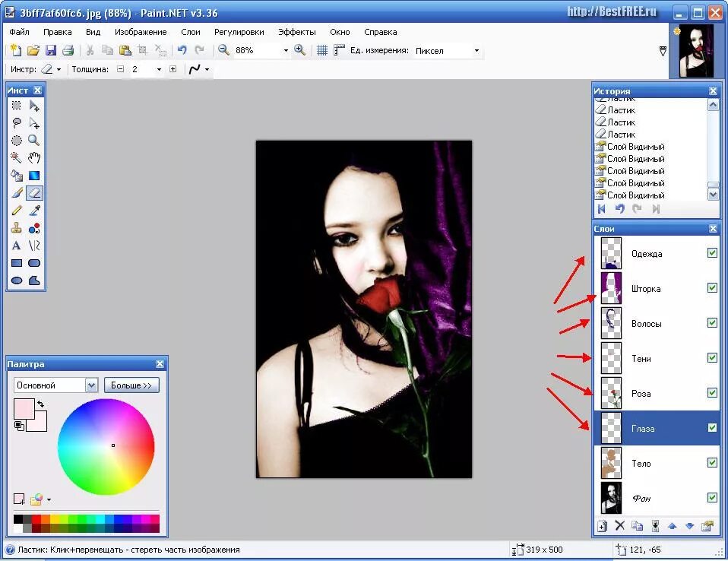Rewind history to first step

(602, 209)
